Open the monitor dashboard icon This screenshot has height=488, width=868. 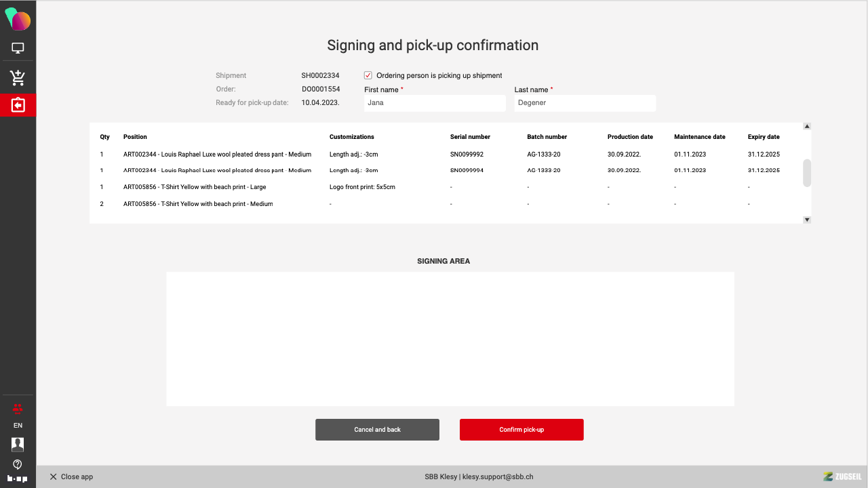18,48
